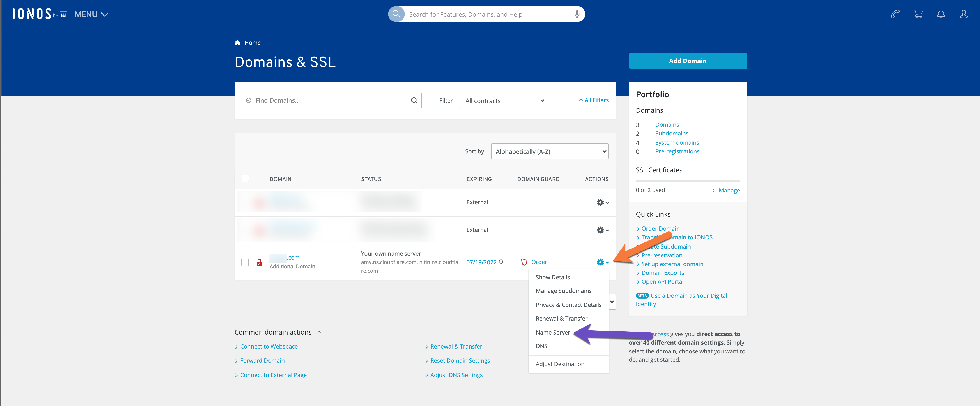980x406 pixels.
Task: Open the Manage SSL certificates link
Action: click(x=729, y=191)
